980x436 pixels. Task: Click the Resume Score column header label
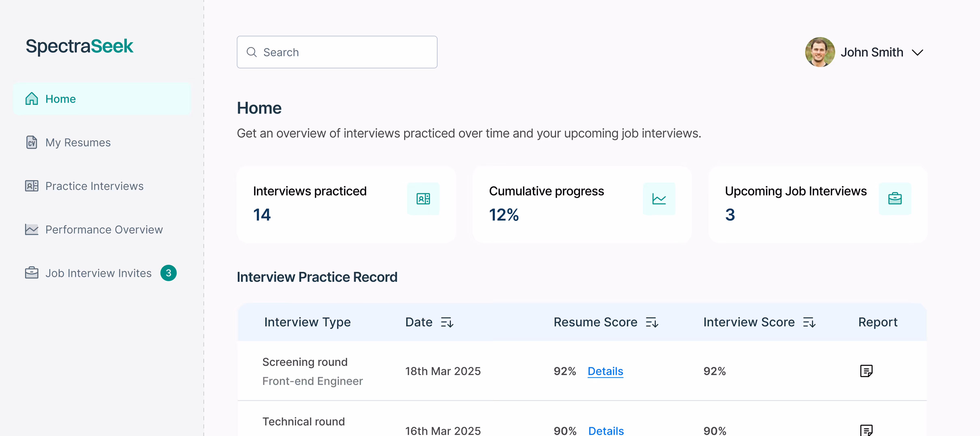[595, 322]
